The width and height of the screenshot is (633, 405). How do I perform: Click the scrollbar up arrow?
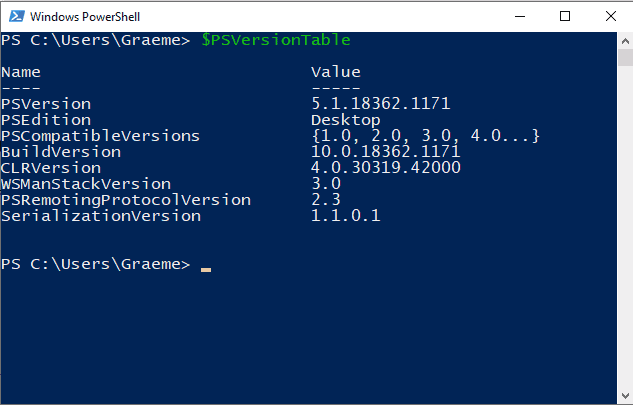(x=625, y=41)
